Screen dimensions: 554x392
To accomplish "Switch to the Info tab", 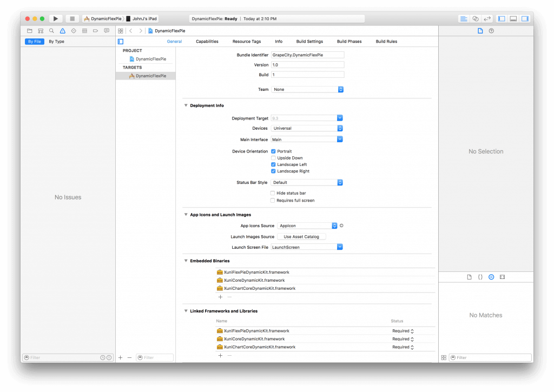I will (x=279, y=42).
